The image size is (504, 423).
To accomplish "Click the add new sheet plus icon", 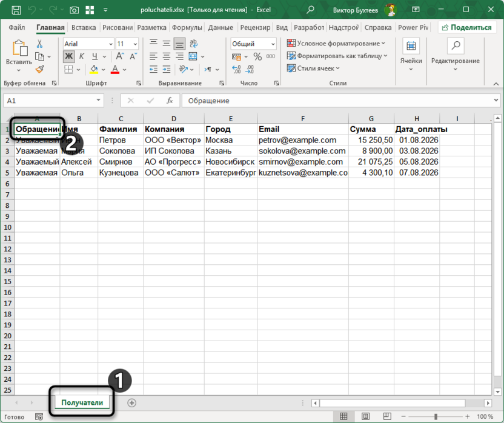I will point(132,403).
